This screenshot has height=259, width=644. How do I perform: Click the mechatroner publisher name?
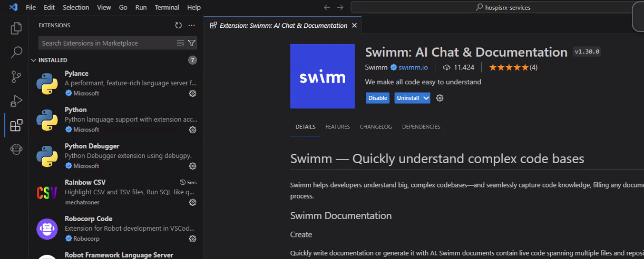click(82, 202)
